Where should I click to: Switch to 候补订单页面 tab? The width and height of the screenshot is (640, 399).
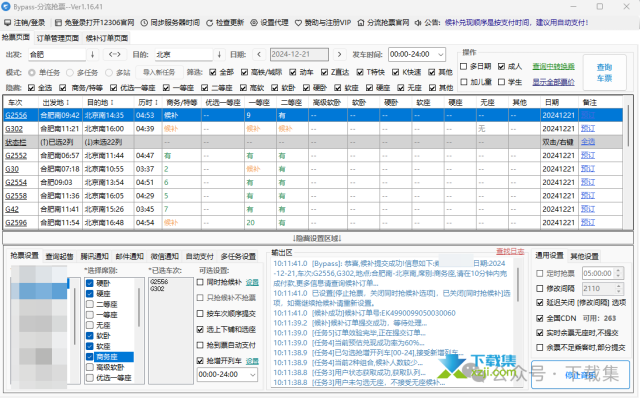[107, 38]
